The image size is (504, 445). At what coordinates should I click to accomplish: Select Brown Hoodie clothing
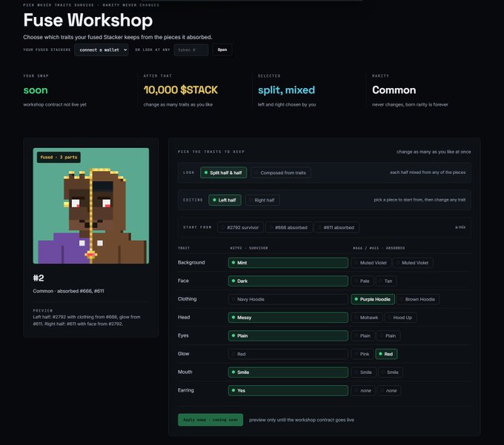pos(418,299)
